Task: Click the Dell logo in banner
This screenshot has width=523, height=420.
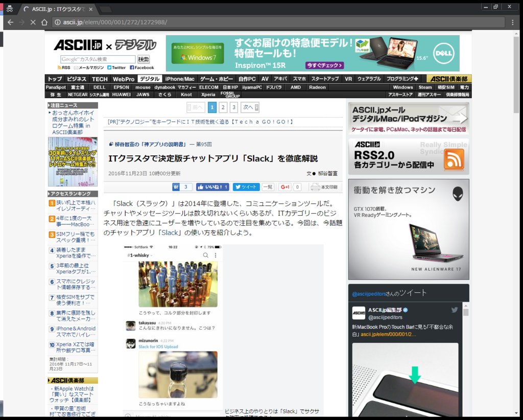Action: point(444,53)
